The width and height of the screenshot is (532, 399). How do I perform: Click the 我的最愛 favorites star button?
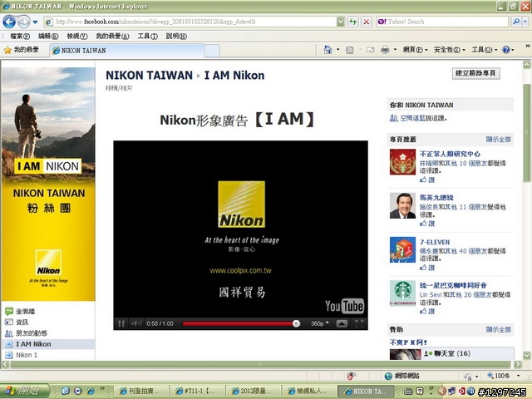click(22, 50)
